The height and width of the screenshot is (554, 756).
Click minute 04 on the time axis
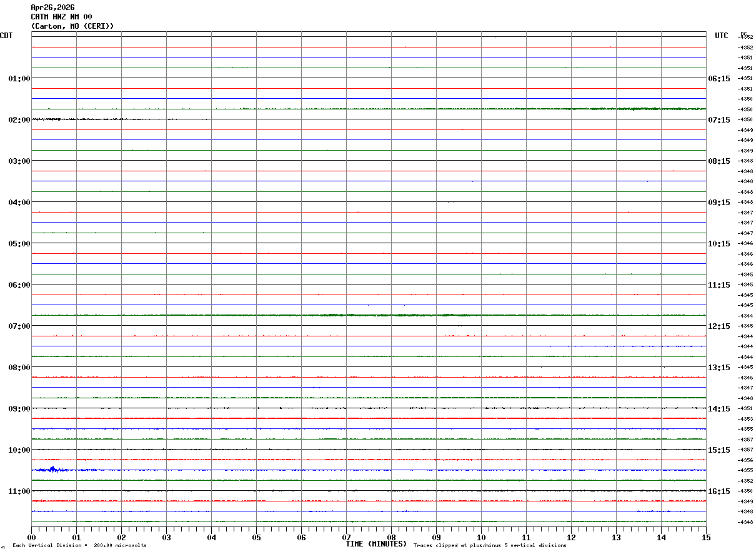[211, 537]
